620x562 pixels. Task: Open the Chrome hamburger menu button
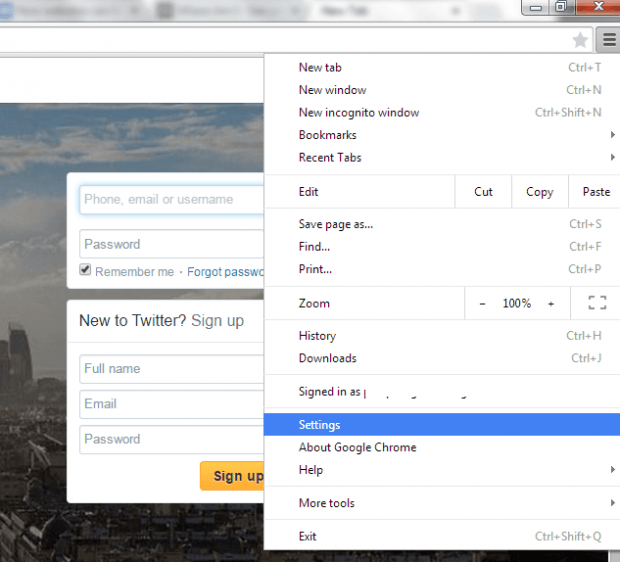tap(609, 40)
